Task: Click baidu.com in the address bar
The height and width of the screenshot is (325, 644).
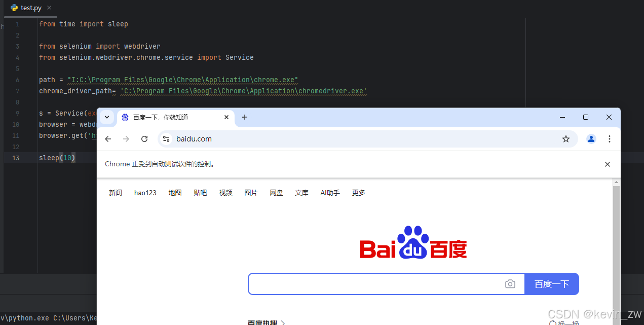Action: pos(194,139)
